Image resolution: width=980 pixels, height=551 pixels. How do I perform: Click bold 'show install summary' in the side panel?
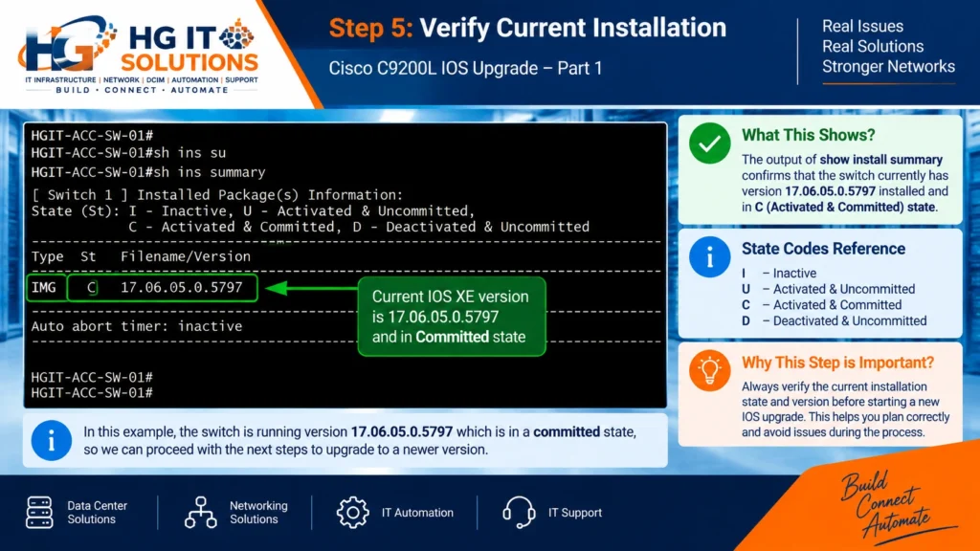pos(880,160)
